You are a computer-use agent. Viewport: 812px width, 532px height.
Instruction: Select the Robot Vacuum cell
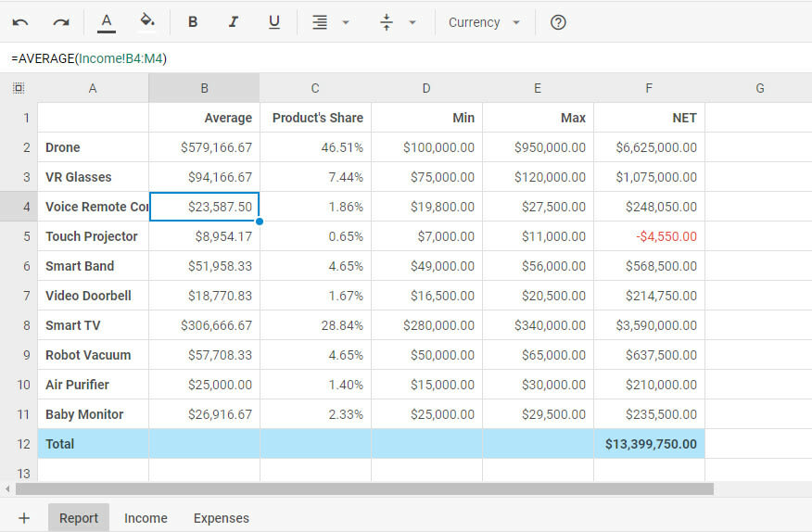tap(94, 355)
